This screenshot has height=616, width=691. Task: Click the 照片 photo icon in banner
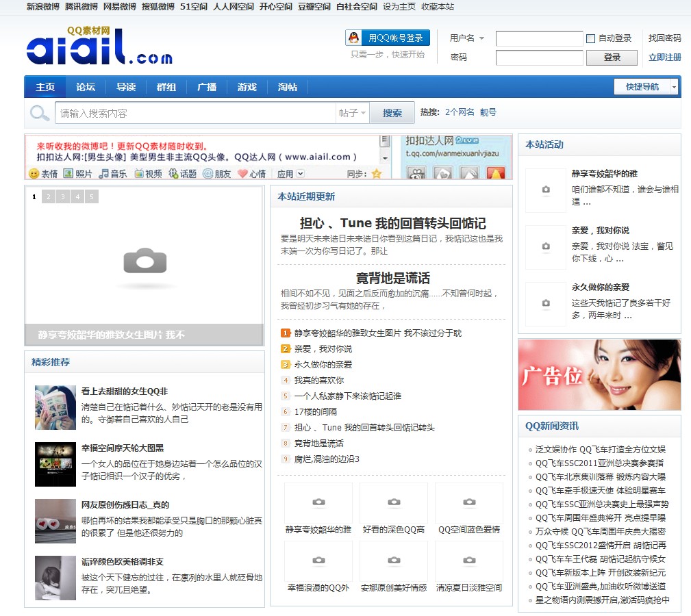[68, 173]
